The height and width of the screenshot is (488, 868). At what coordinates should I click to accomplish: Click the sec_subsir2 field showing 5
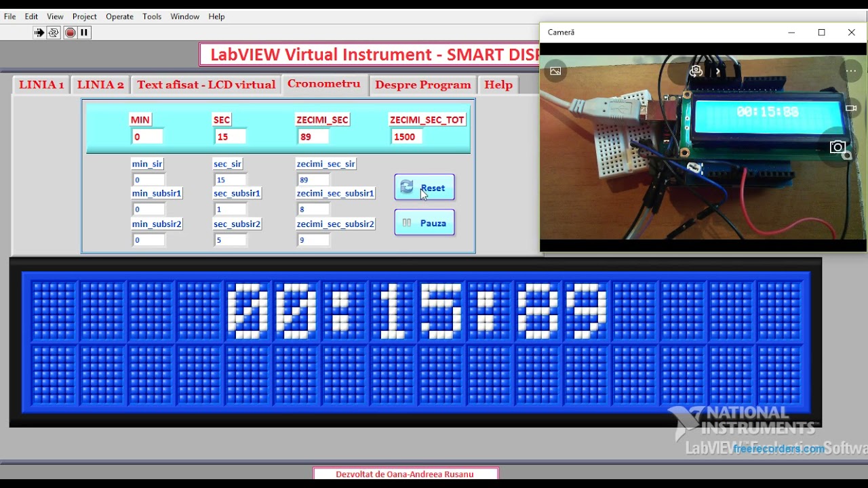pos(231,240)
